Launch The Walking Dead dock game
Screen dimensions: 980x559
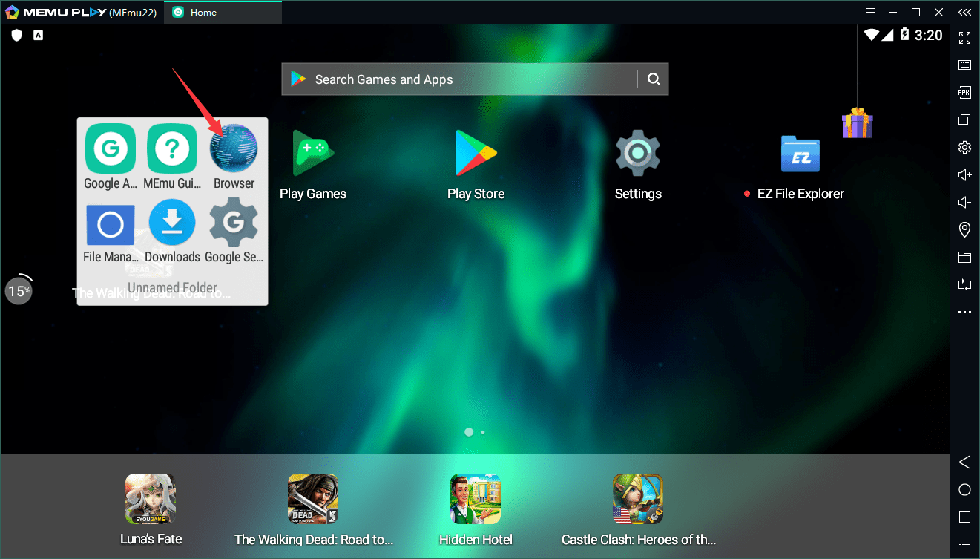tap(313, 499)
